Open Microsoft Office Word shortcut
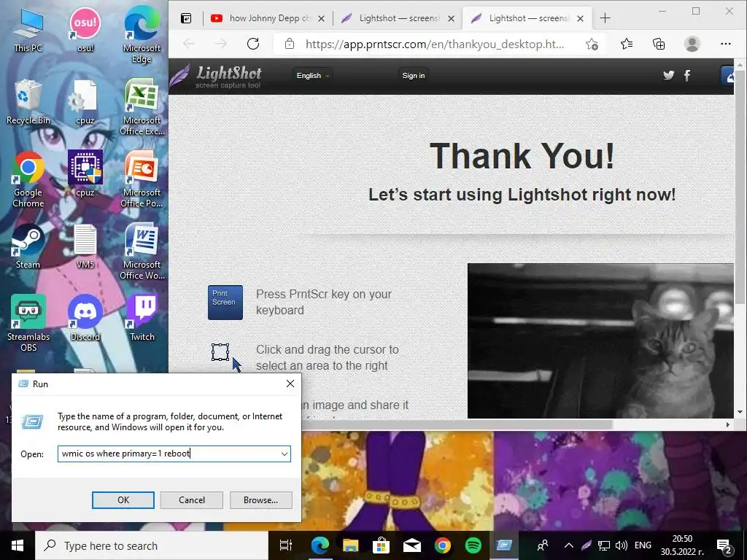Image resolution: width=747 pixels, height=560 pixels. pyautogui.click(x=142, y=252)
